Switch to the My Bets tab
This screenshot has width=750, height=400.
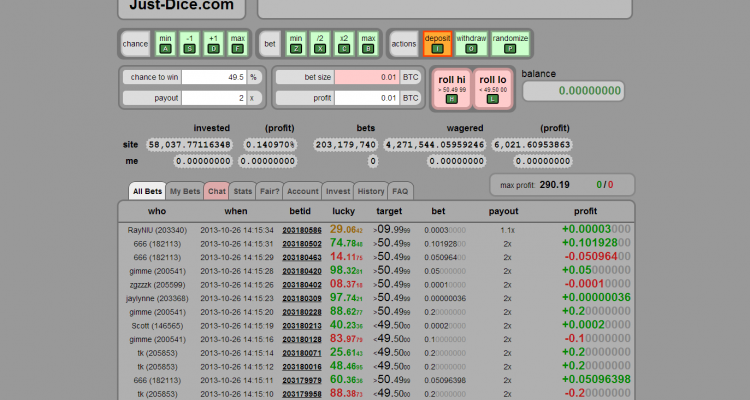point(185,191)
